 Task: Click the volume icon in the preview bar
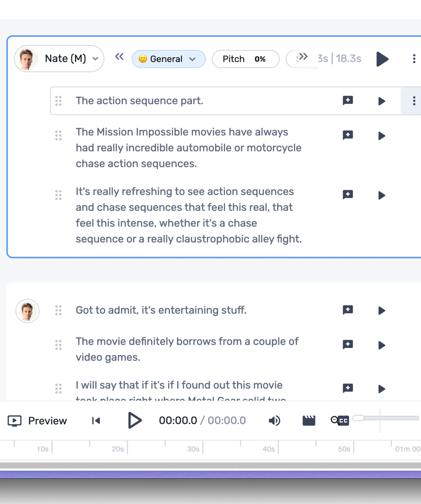(x=274, y=420)
